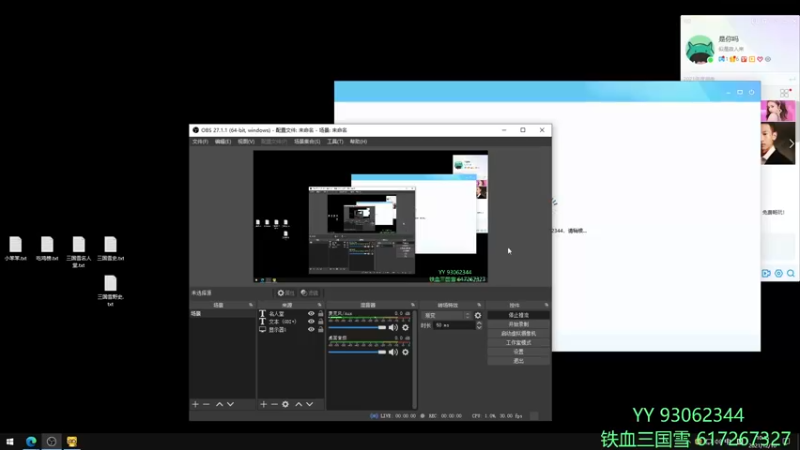Remove selected scene with minus icon
Viewport: 800px width, 450px height.
[206, 404]
